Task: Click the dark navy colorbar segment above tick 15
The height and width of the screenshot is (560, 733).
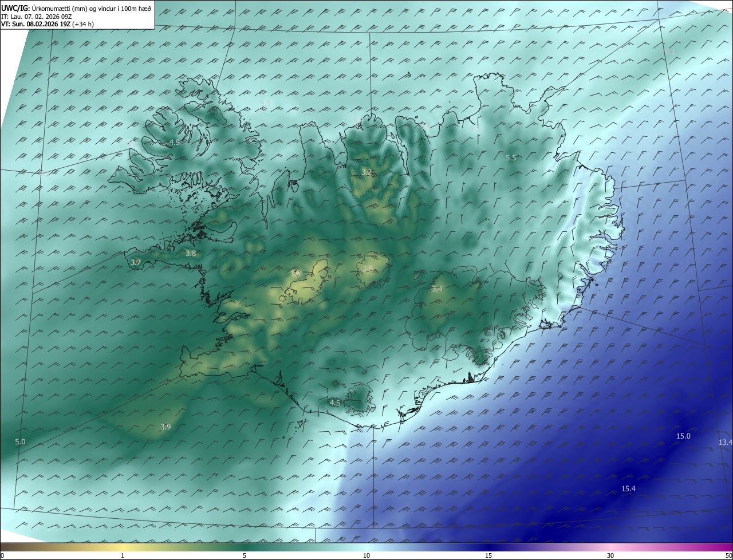Action: [488, 546]
